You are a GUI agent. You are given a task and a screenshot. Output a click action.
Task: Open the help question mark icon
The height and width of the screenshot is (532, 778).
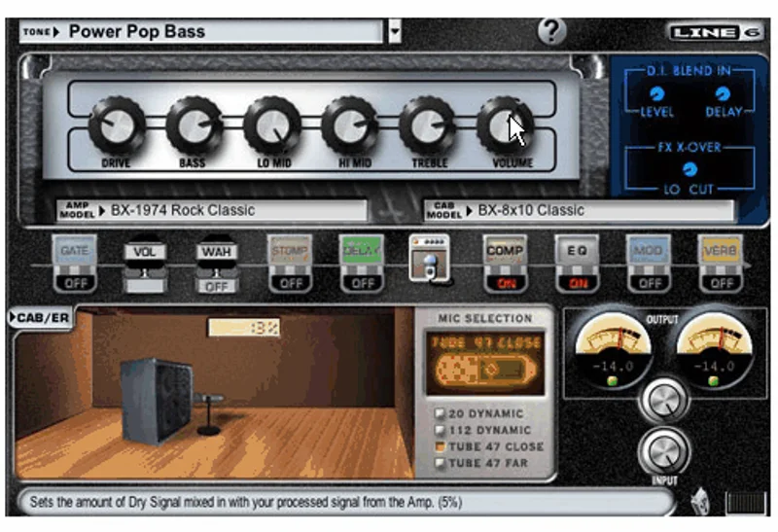[551, 32]
